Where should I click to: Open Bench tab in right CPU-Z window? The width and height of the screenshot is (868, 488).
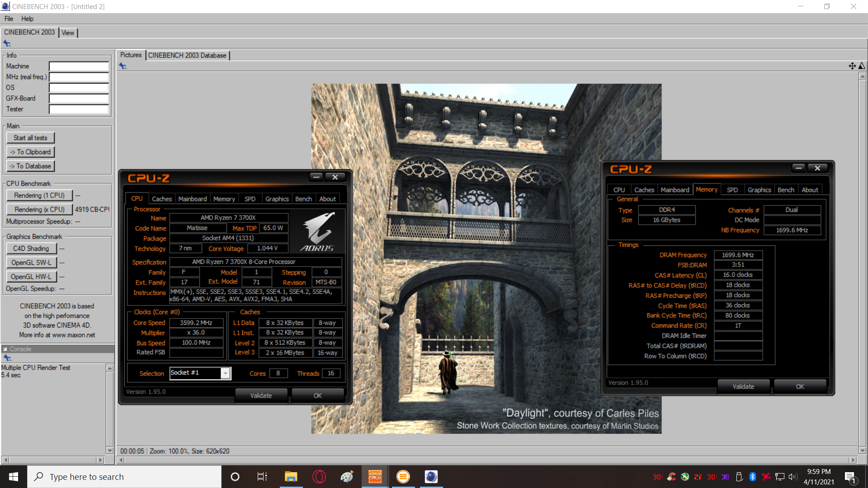(x=786, y=190)
